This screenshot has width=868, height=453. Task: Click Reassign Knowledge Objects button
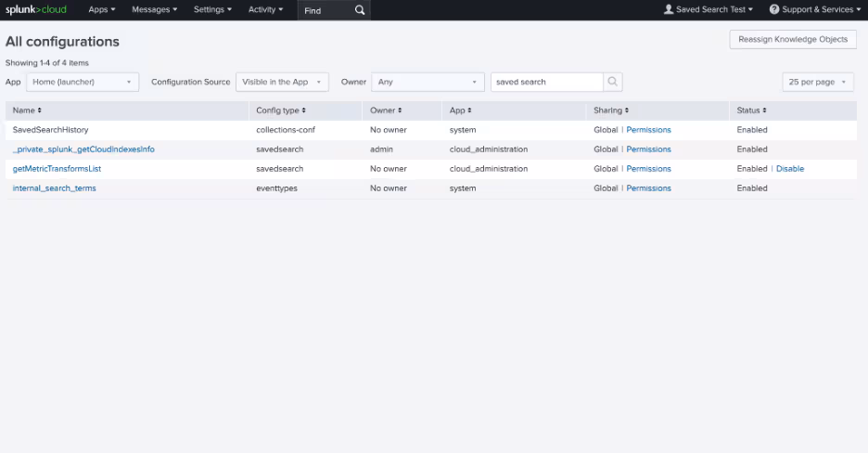coord(793,39)
